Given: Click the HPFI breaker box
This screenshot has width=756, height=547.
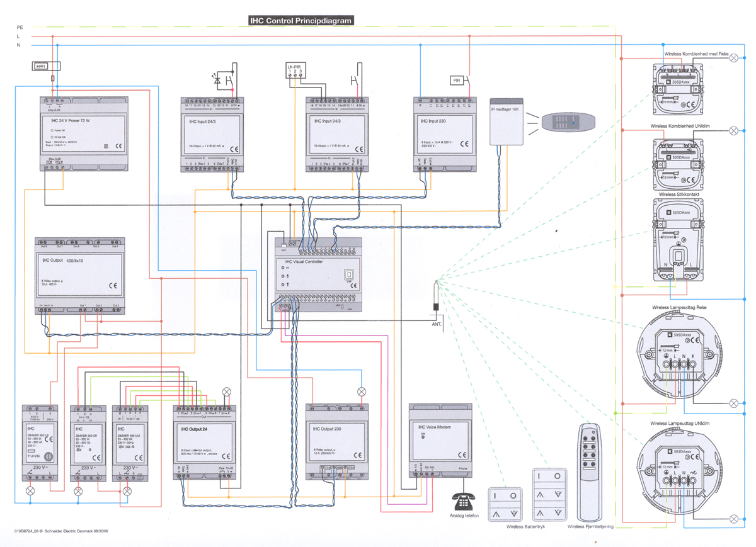Looking at the screenshot, I should coord(46,65).
